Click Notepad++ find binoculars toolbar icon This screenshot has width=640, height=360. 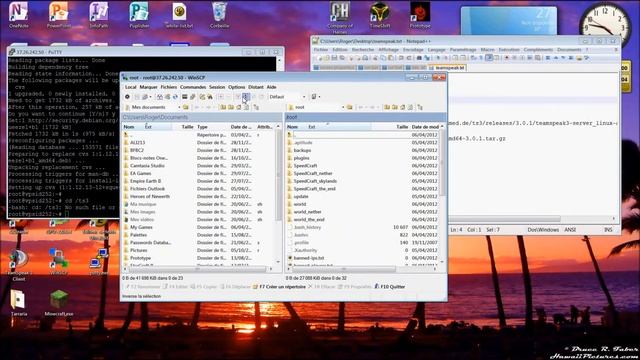click(x=419, y=58)
